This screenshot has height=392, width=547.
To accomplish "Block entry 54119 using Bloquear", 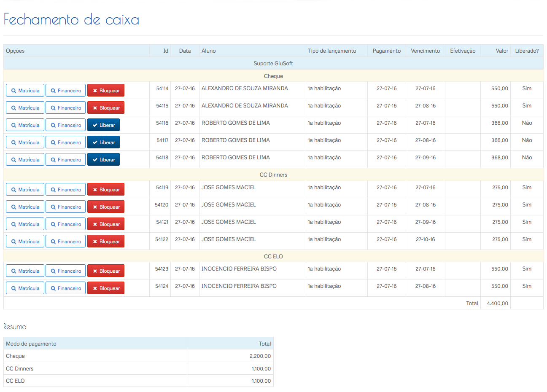I will click(x=105, y=190).
